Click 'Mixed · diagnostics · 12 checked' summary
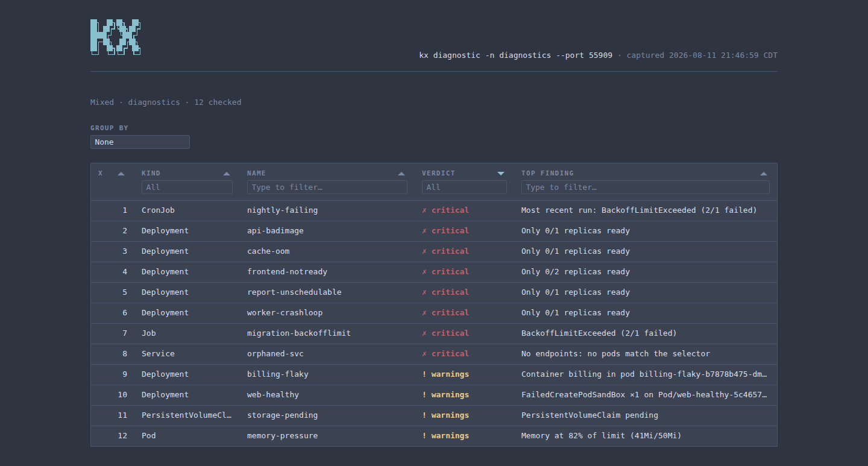Screen dimensions: 868x466 pos(166,102)
